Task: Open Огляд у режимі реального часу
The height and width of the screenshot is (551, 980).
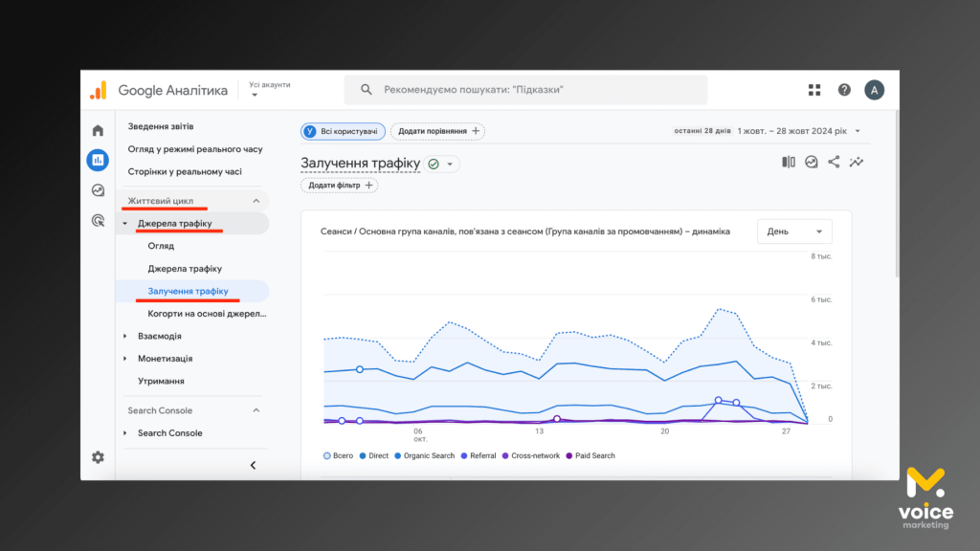Action: click(x=194, y=149)
